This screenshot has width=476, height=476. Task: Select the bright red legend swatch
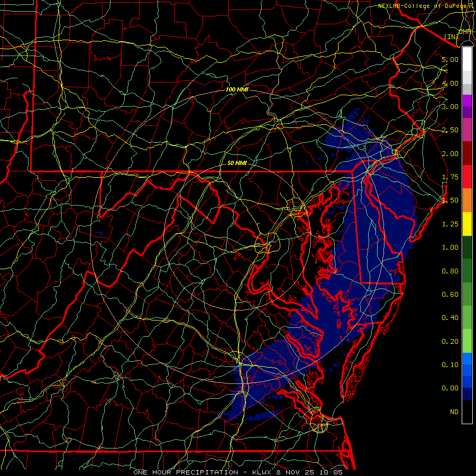pyautogui.click(x=467, y=177)
